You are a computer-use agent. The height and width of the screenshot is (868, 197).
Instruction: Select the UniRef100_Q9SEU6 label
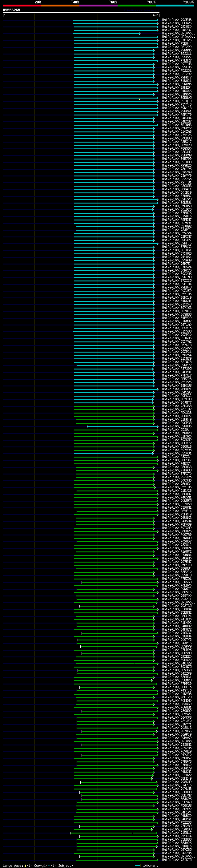point(177,67)
